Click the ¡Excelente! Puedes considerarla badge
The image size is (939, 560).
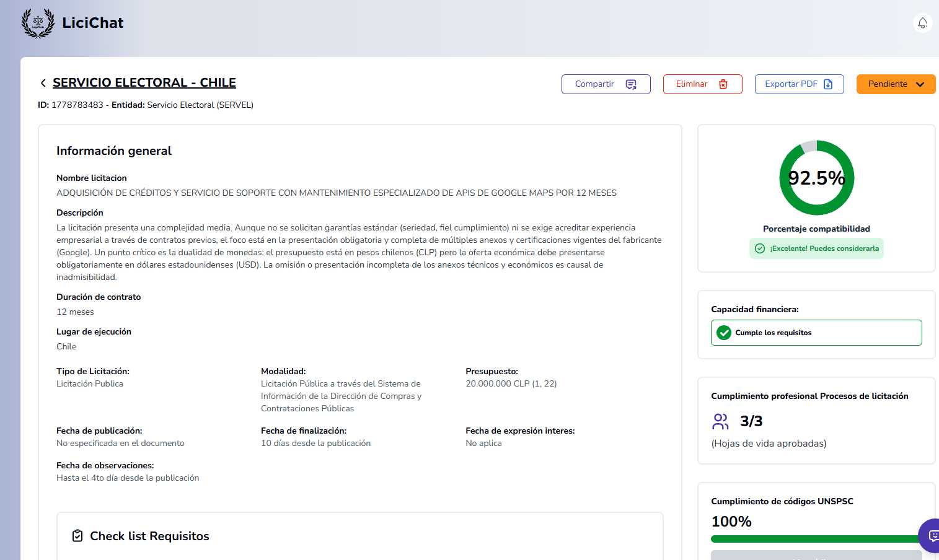pos(816,248)
